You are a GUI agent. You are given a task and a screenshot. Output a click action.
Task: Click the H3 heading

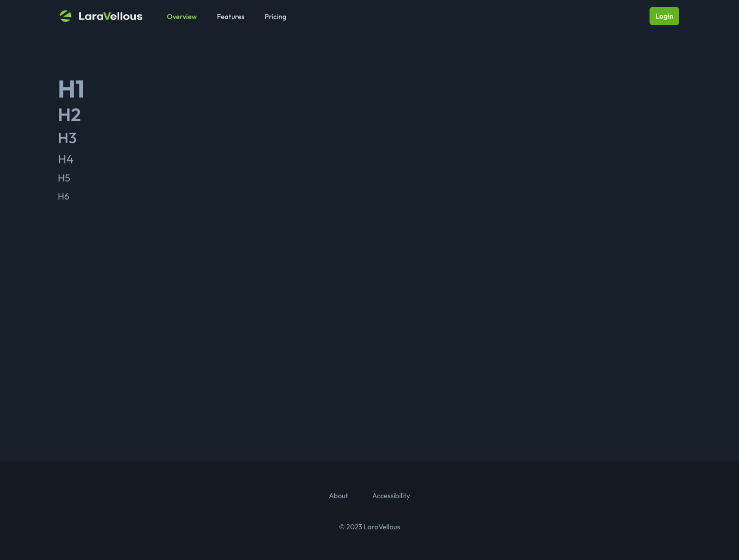(x=67, y=138)
